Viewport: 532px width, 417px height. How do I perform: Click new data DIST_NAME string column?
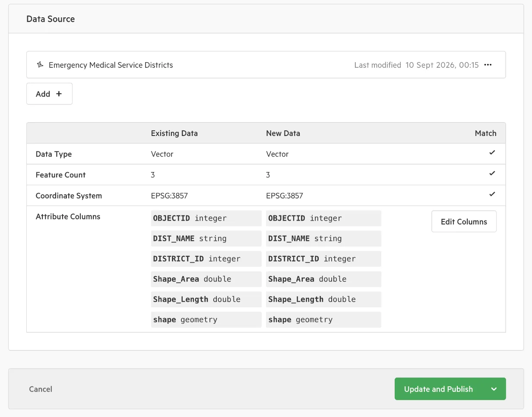click(323, 239)
